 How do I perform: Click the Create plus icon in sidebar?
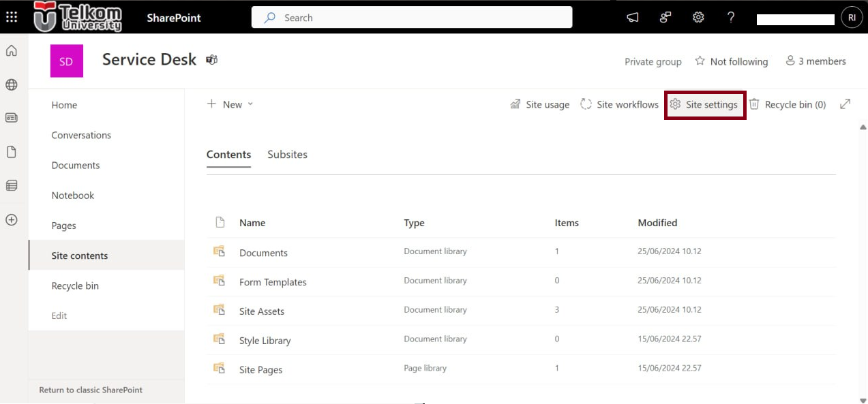[x=12, y=220]
